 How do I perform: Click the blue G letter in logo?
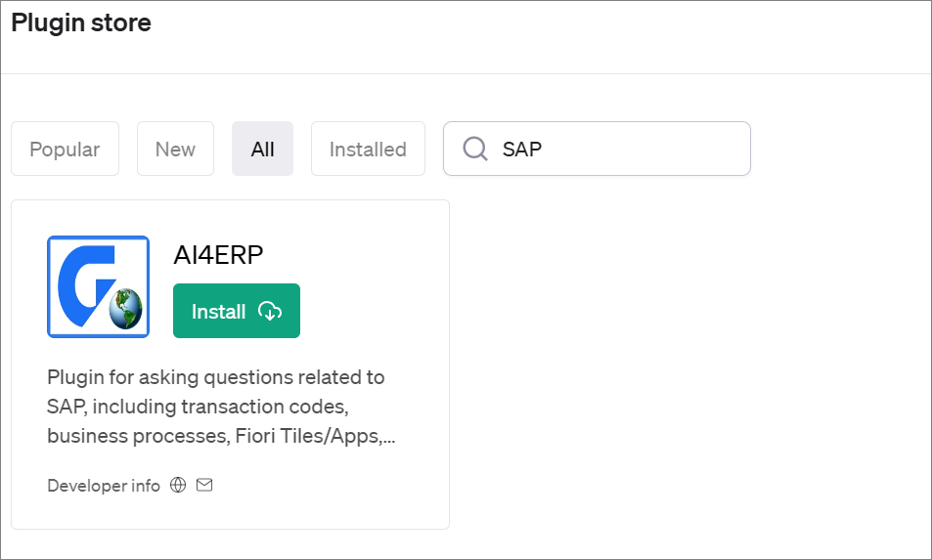tap(81, 281)
